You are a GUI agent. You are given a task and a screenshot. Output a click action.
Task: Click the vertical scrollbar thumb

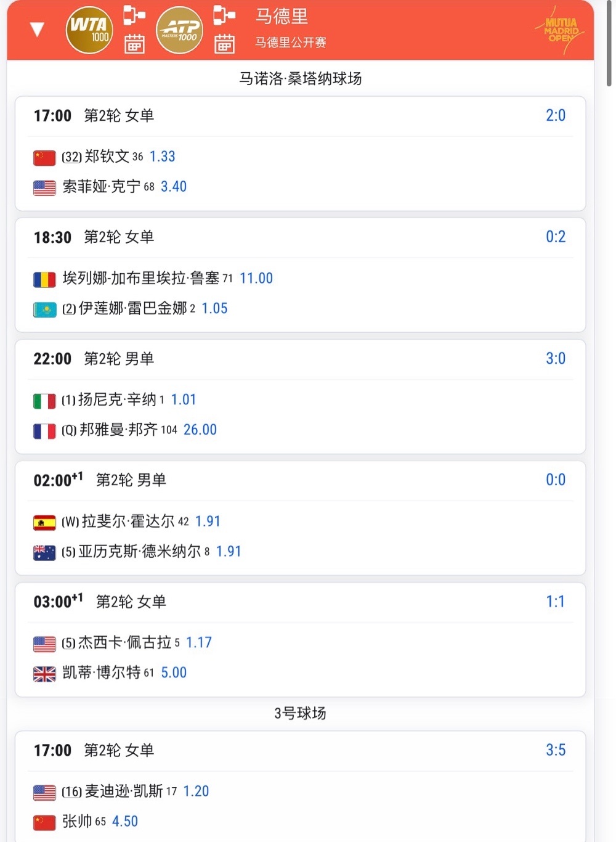(x=610, y=43)
